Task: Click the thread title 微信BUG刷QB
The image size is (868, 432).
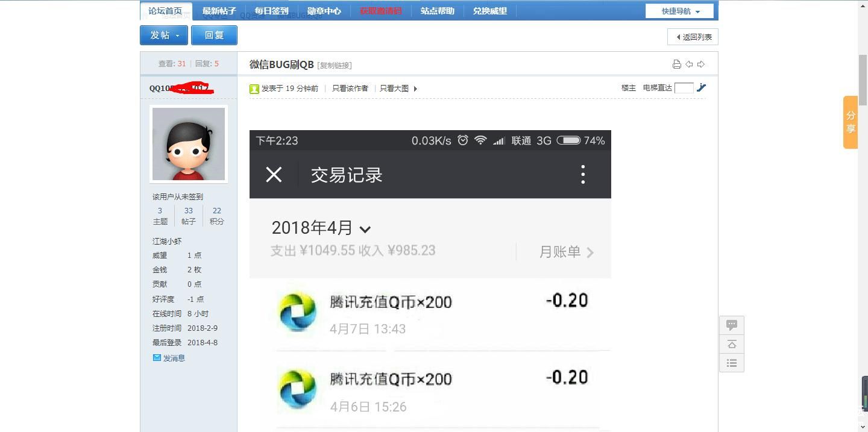Action: pos(281,64)
